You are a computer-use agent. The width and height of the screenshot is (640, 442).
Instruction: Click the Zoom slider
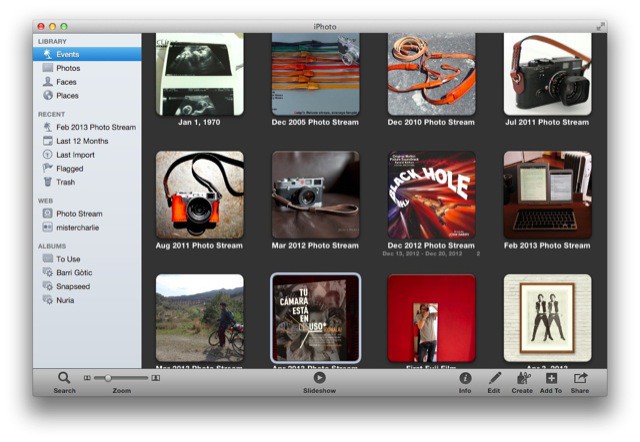[121, 378]
